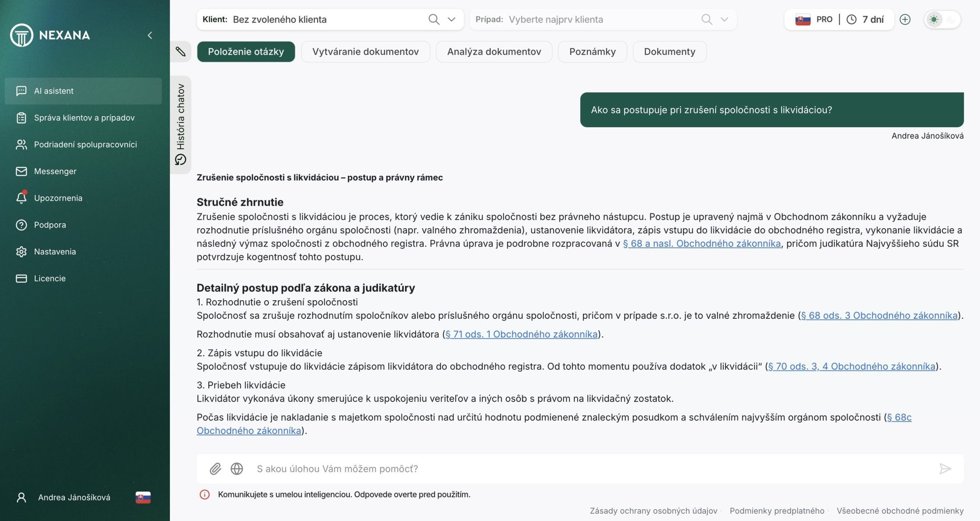Open Messenger from the sidebar
The height and width of the screenshot is (521, 980).
click(55, 171)
